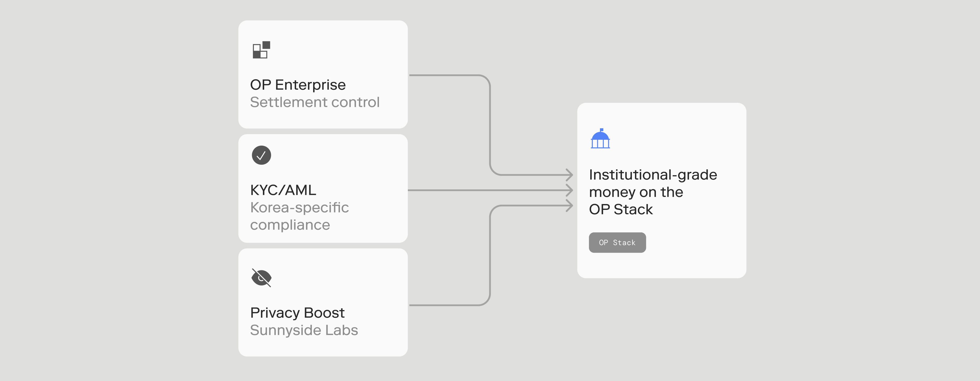Open the Institutional-grade money card

[x=661, y=190]
